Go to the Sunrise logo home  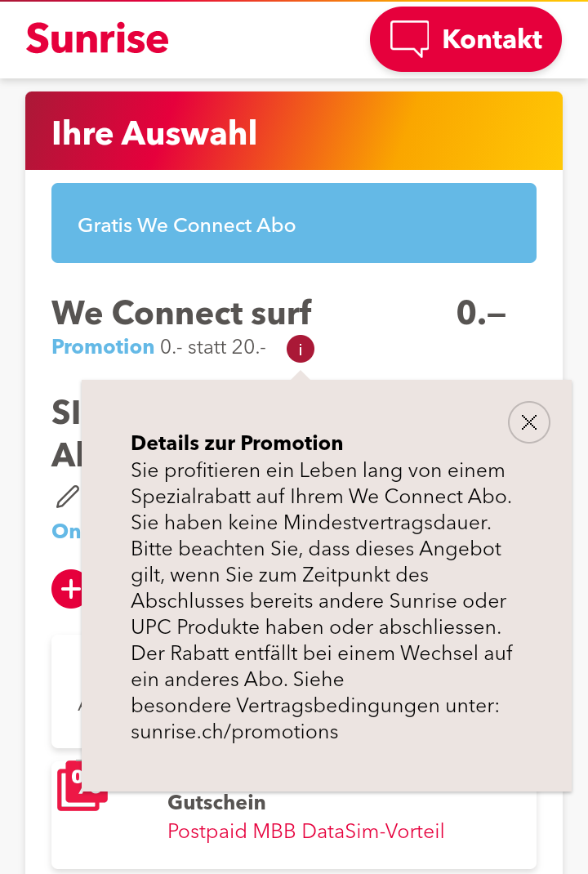(97, 38)
